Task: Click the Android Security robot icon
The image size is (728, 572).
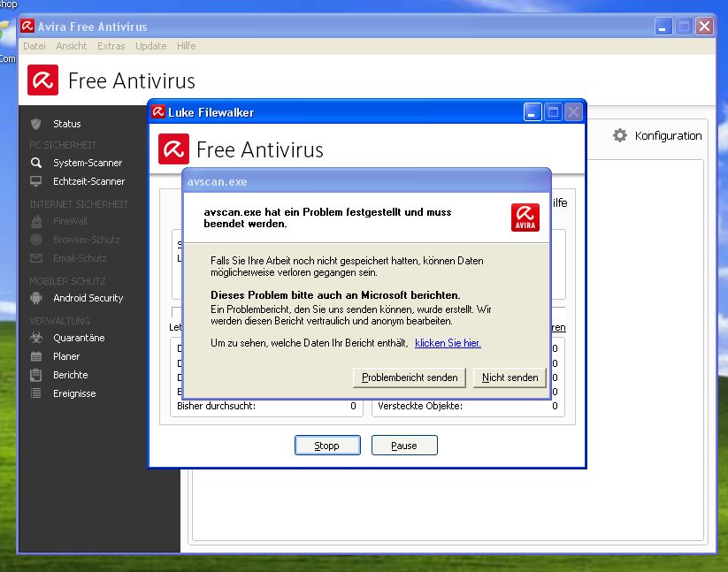Action: (35, 298)
